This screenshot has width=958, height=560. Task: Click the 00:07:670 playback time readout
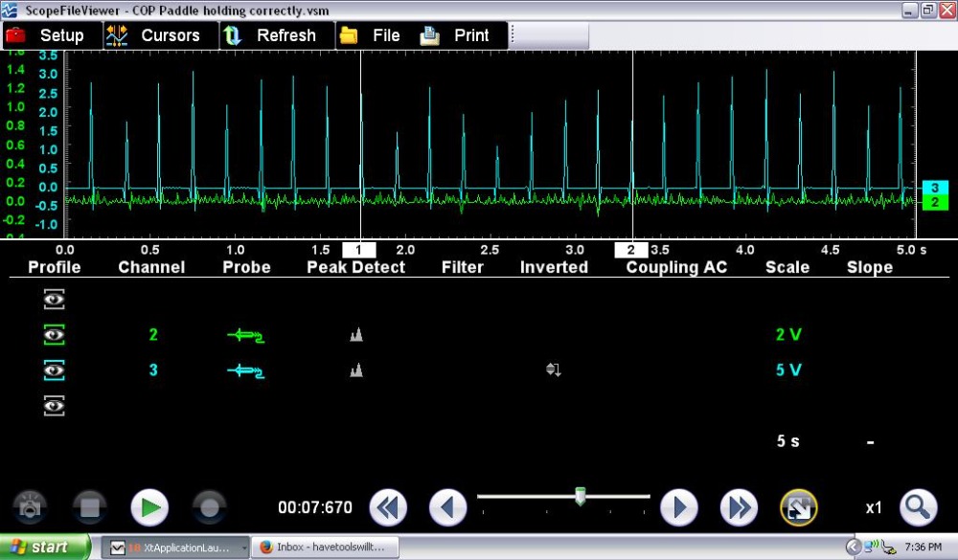[x=315, y=507]
